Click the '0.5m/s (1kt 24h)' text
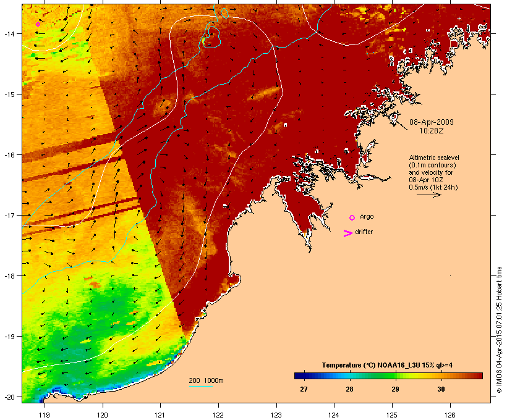Viewport: 507px width, 420px height. click(x=433, y=187)
